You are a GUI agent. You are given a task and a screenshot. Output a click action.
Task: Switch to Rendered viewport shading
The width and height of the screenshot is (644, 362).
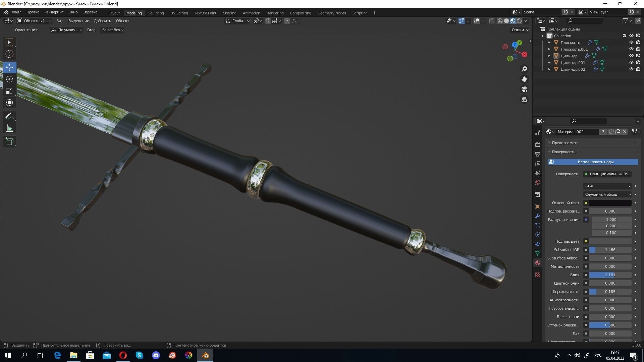[520, 20]
